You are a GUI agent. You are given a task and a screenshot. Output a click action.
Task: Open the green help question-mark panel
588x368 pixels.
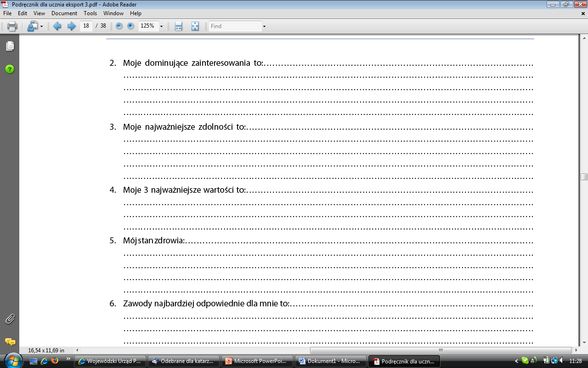pos(10,69)
